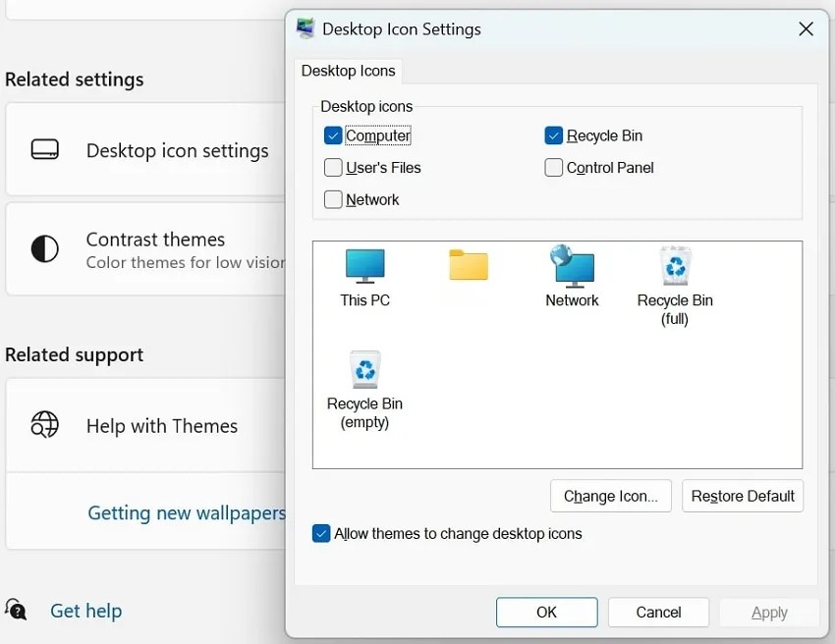Screen dimensions: 835x644
Task: Click the Change Icon button
Action: (x=610, y=496)
